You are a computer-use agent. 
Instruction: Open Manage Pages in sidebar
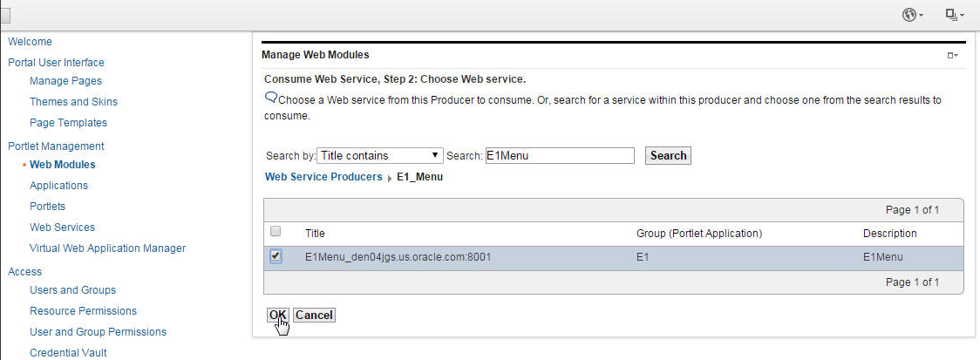(65, 81)
